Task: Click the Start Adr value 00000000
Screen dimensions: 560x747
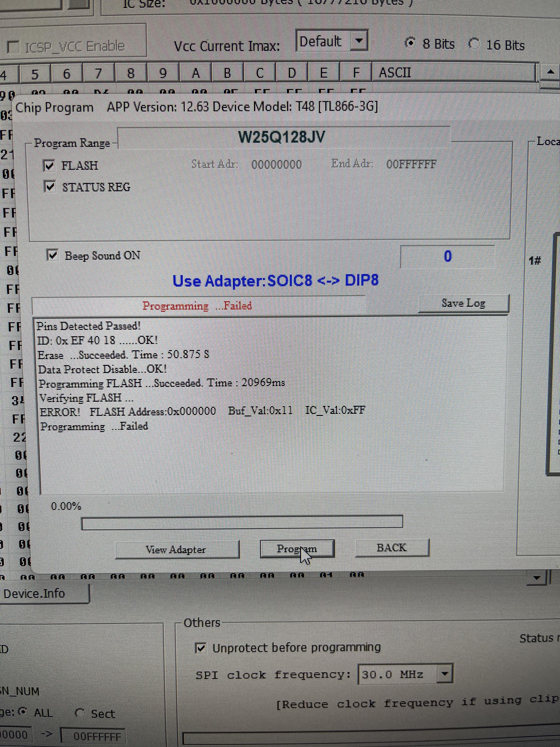Action: [276, 165]
